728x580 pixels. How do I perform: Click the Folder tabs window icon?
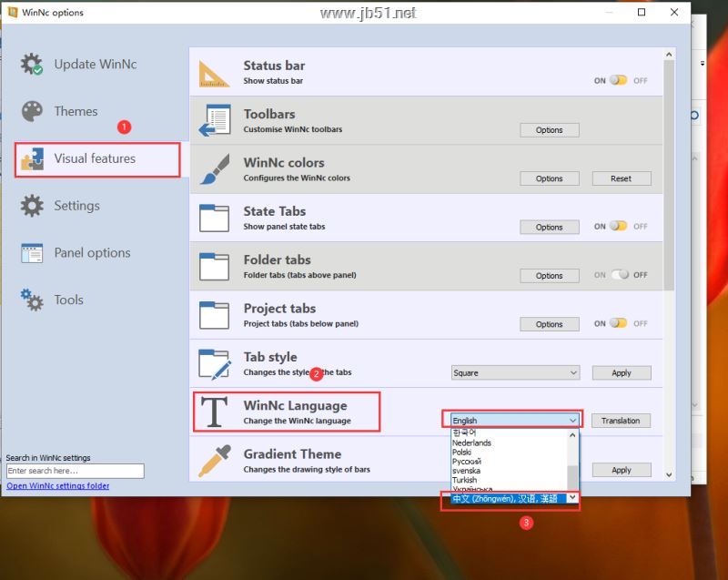[214, 267]
